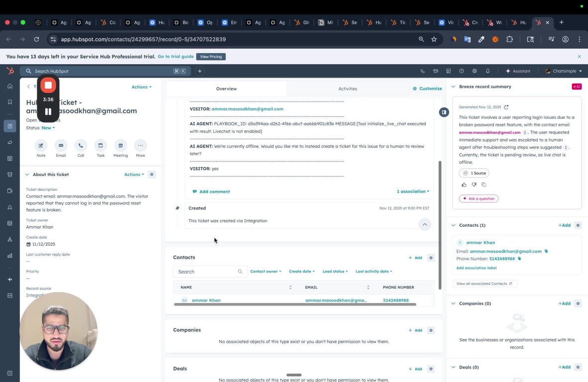Click the Contacts table horizontal scrollbar
588x382 pixels.
coord(295,304)
